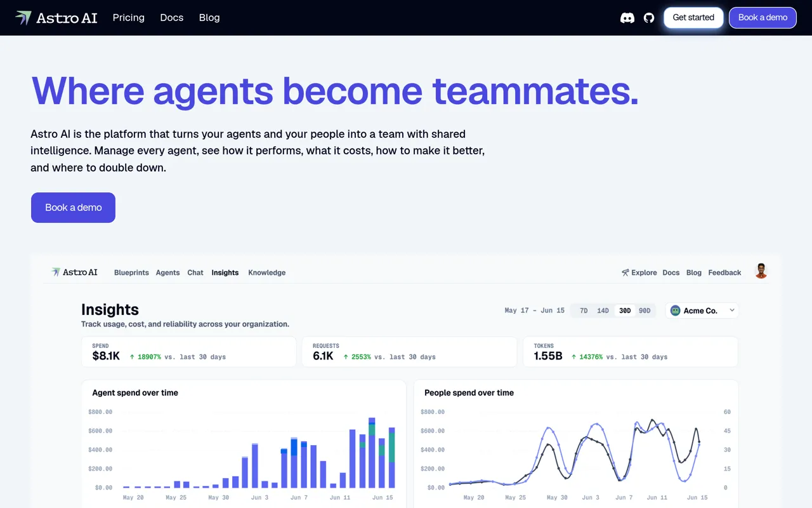Open Docs in the top navigation
812x508 pixels.
point(172,18)
